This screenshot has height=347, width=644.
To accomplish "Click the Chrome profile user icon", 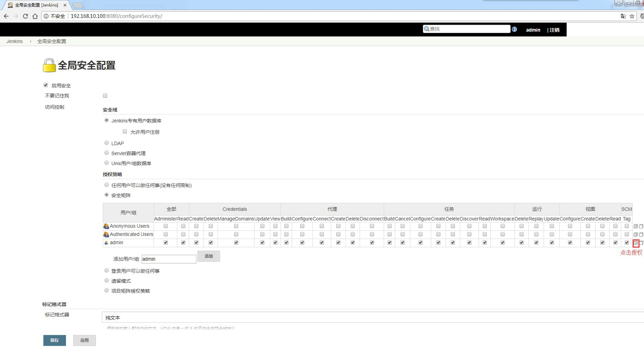I will point(619,3).
